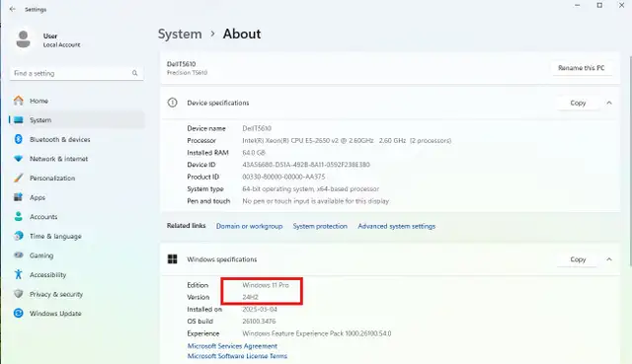Open Home settings page
This screenshot has height=364, width=632.
[39, 101]
